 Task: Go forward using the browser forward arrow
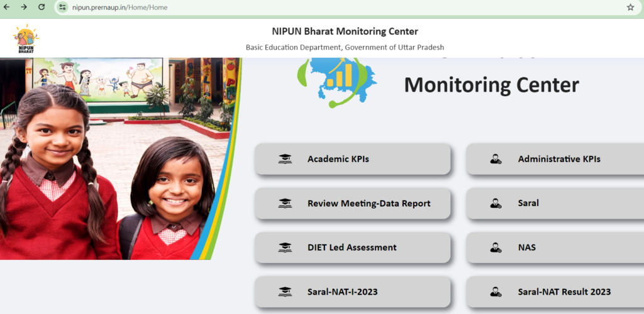pyautogui.click(x=24, y=8)
